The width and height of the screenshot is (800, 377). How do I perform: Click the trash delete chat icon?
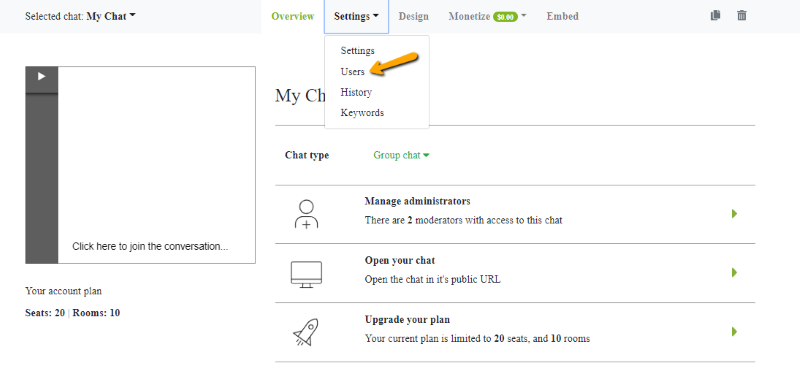pos(742,15)
